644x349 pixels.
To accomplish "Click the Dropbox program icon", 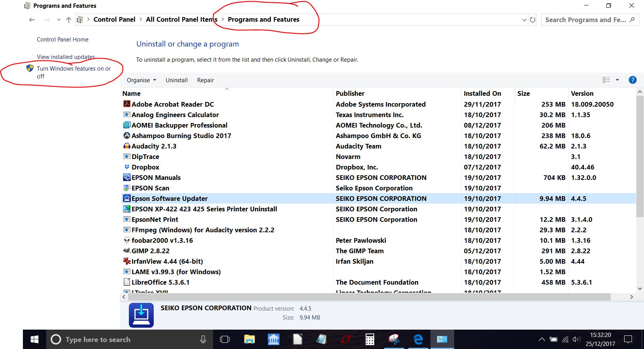I will click(x=127, y=167).
